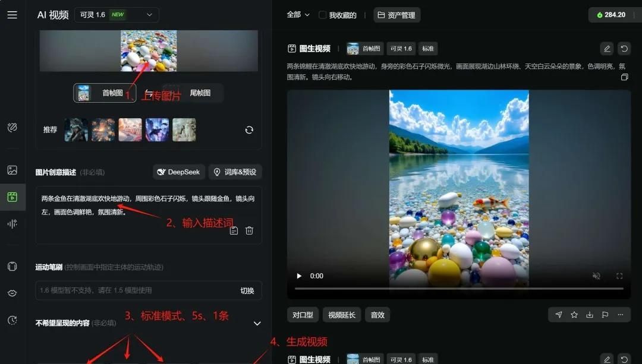Enable the 我收藏的 checkbox filter

tap(323, 15)
